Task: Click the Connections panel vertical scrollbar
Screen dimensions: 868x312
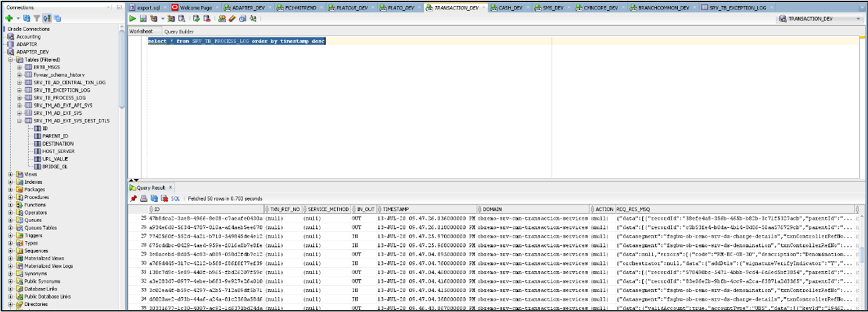Action: (x=122, y=67)
